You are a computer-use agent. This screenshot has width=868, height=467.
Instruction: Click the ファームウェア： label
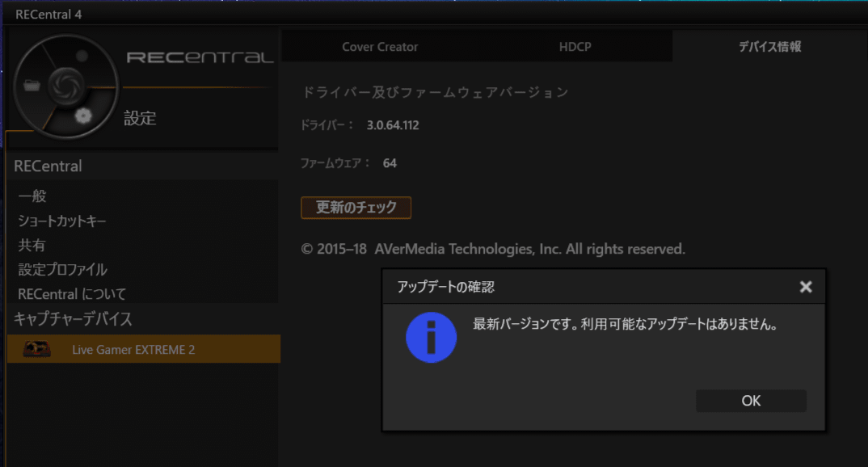pyautogui.click(x=335, y=163)
